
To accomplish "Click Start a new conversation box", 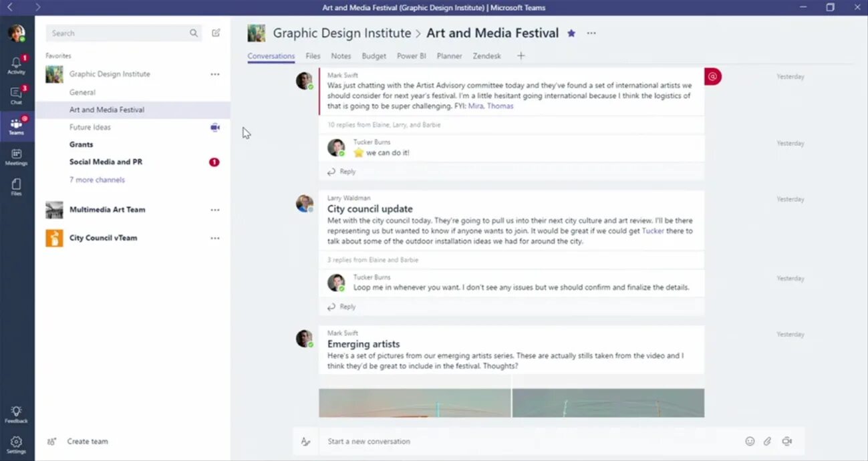I will 528,441.
